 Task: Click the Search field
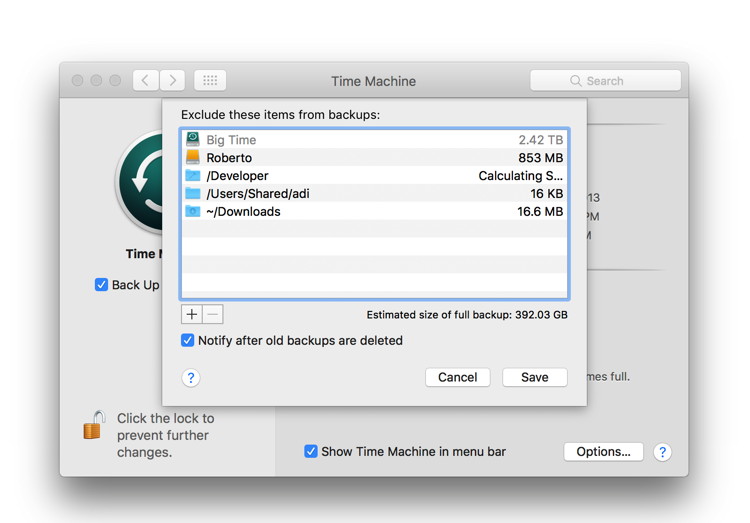coord(605,80)
